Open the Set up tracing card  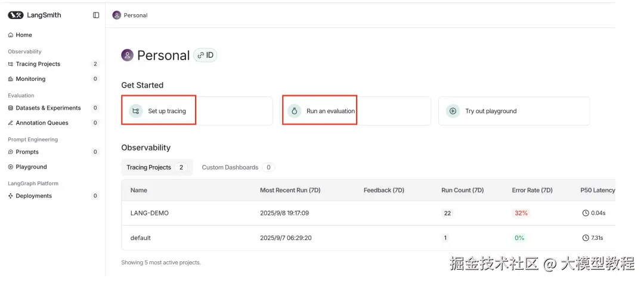pyautogui.click(x=197, y=111)
